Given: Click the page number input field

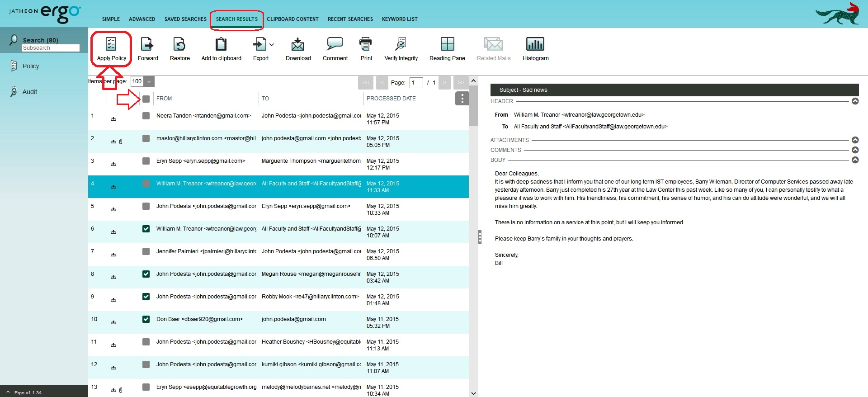Looking at the screenshot, I should click(x=416, y=83).
